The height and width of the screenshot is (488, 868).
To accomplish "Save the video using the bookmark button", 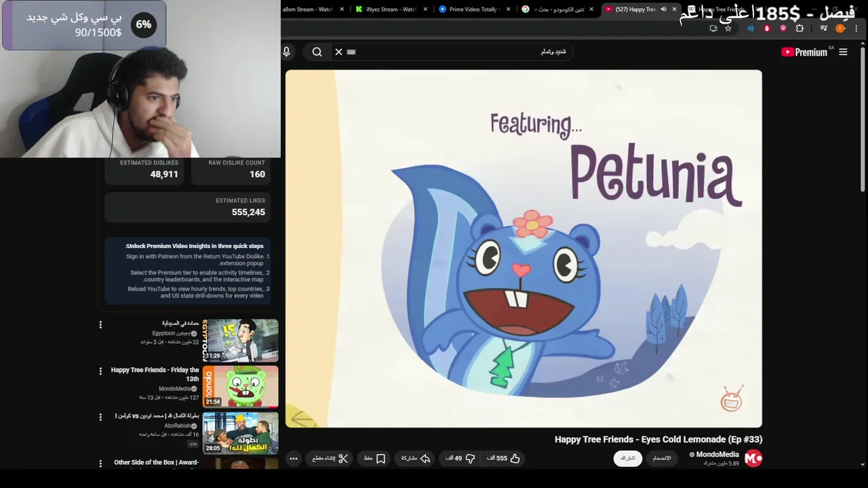I will [x=374, y=459].
